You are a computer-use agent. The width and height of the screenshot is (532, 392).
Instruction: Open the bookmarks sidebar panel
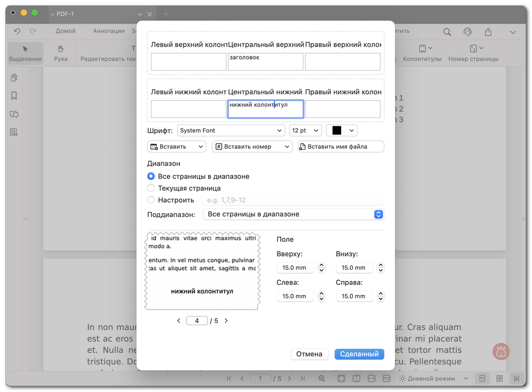14,96
